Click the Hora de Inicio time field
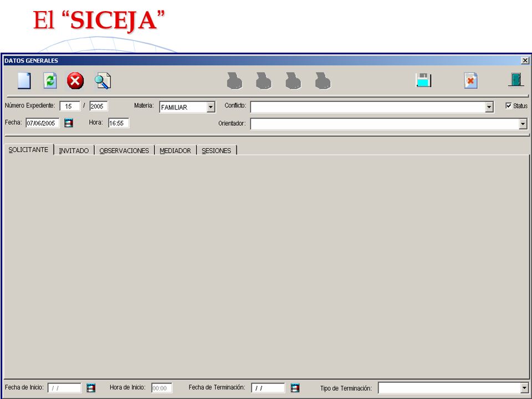Screen dimensions: 532x399 pos(162,388)
